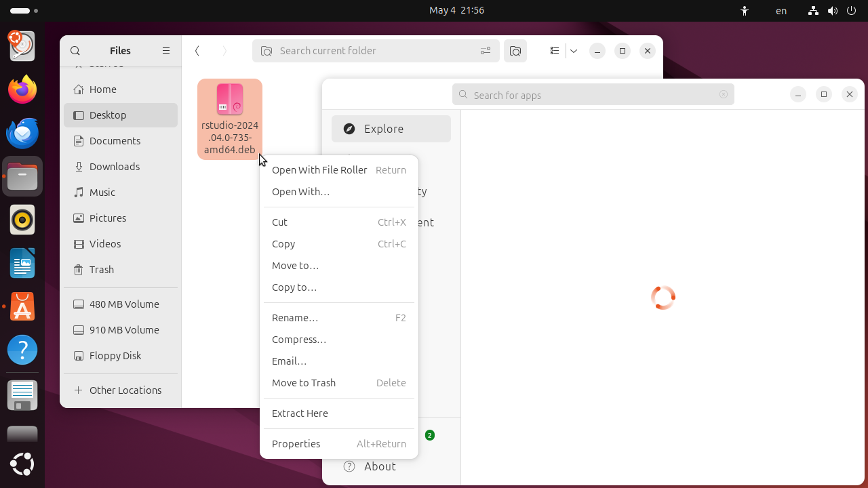This screenshot has width=868, height=488.
Task: Click the Search for apps field in App Center
Action: [593, 95]
